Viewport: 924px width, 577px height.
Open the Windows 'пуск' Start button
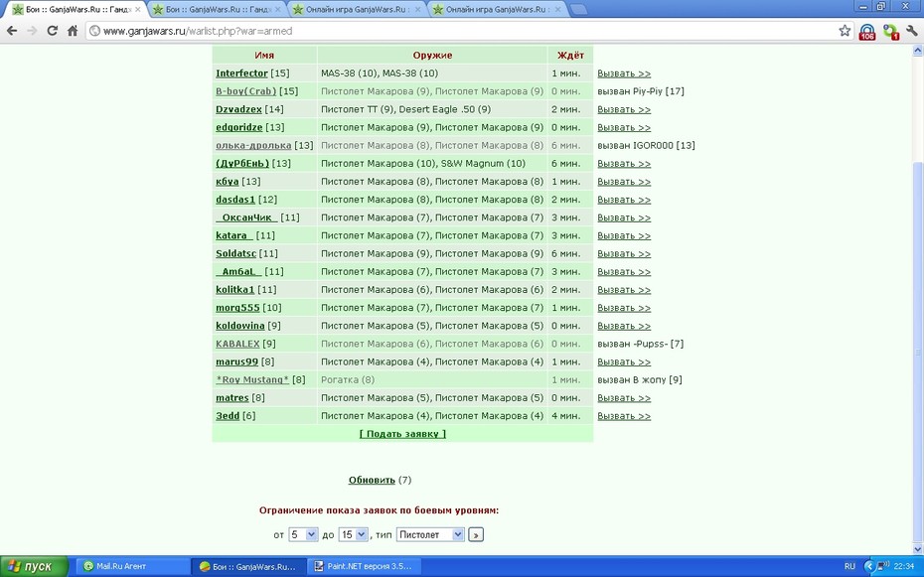point(34,566)
